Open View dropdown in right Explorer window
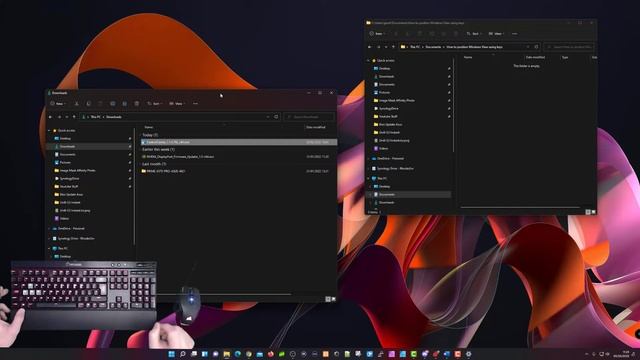The width and height of the screenshot is (640, 360). pyautogui.click(x=496, y=34)
